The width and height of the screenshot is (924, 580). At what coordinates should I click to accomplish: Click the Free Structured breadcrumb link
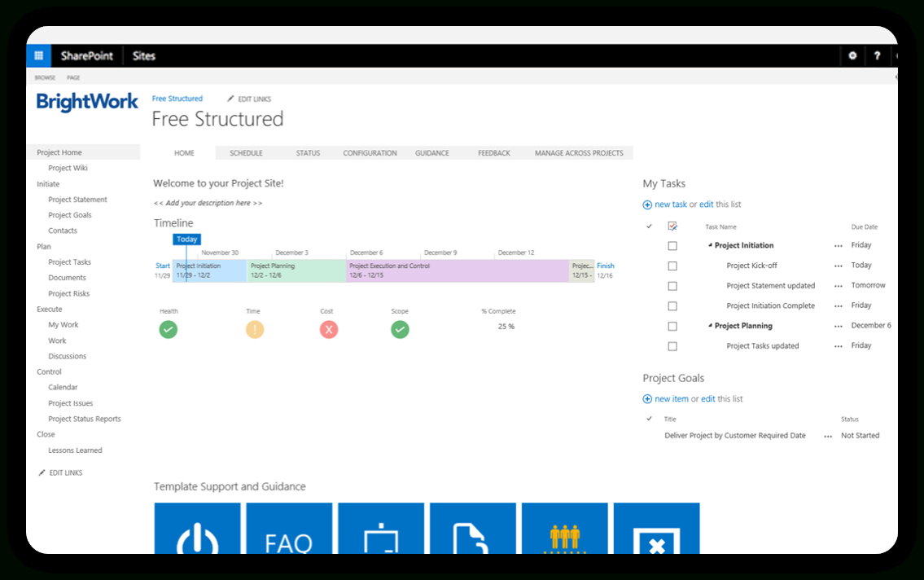(177, 99)
